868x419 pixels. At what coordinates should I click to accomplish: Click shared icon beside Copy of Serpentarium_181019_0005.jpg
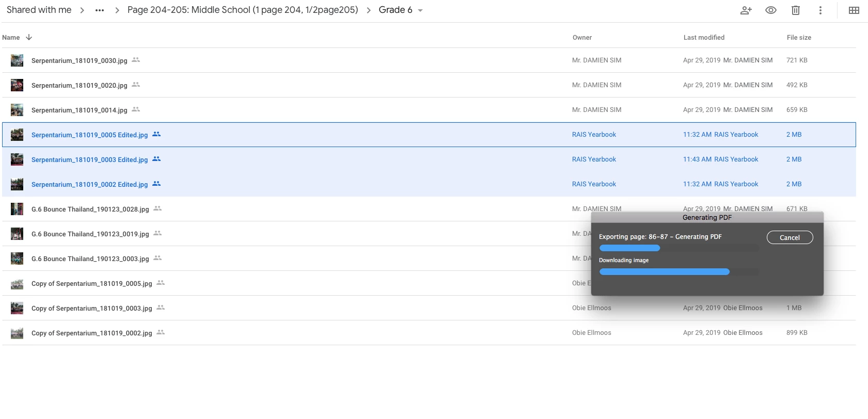(161, 283)
